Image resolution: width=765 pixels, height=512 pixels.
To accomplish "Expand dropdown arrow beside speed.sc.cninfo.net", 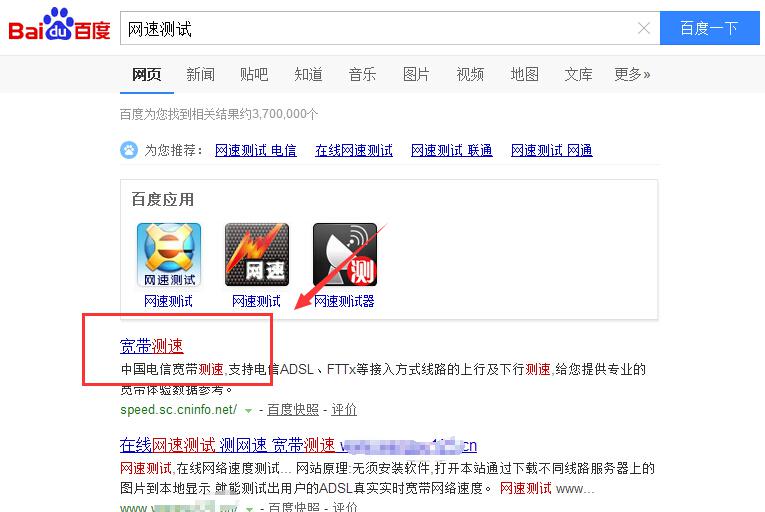I will pos(248,410).
